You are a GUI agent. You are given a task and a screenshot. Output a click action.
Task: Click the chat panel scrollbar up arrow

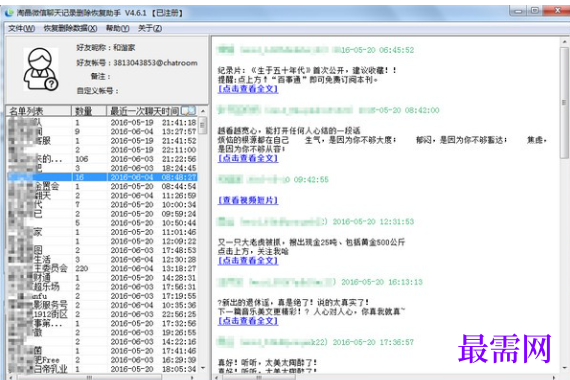pyautogui.click(x=564, y=42)
